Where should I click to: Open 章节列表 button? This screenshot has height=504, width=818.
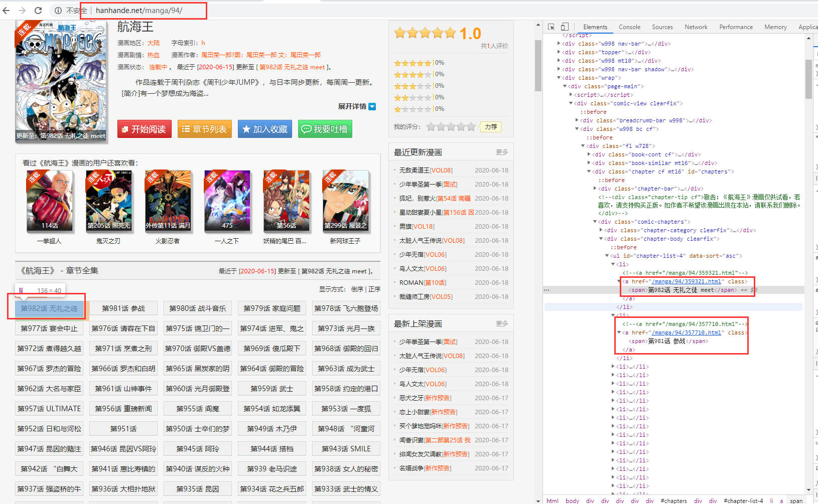(x=205, y=129)
